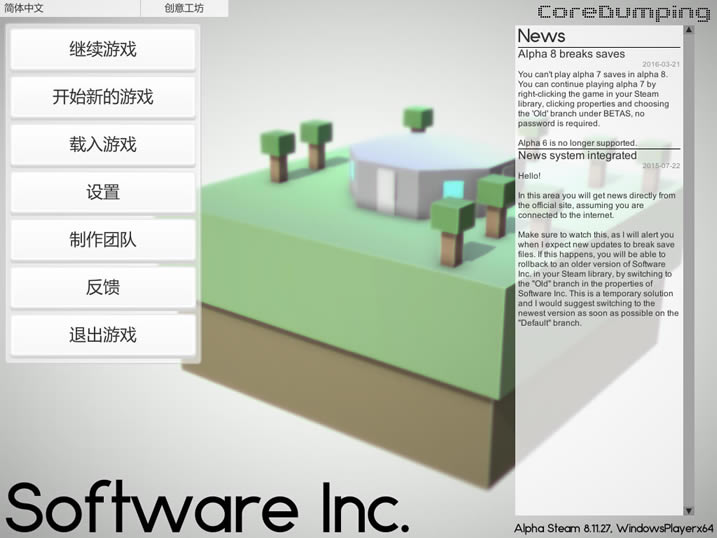Click the 'Hello!' greeting in news

coord(529,176)
